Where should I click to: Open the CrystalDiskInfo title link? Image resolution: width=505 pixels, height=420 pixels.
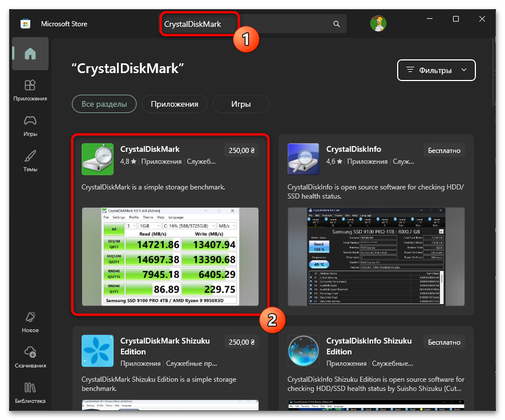tap(354, 149)
